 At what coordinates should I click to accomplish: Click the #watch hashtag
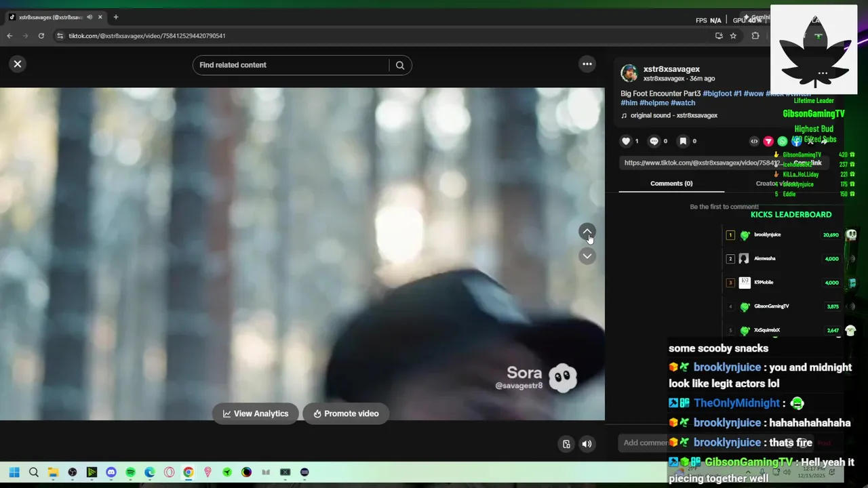683,103
